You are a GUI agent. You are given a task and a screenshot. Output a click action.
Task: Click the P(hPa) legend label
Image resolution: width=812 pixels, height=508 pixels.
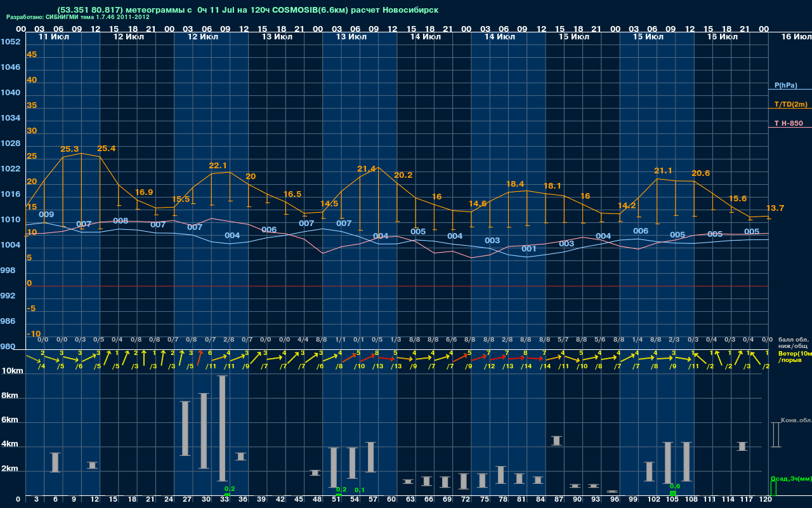[785, 85]
